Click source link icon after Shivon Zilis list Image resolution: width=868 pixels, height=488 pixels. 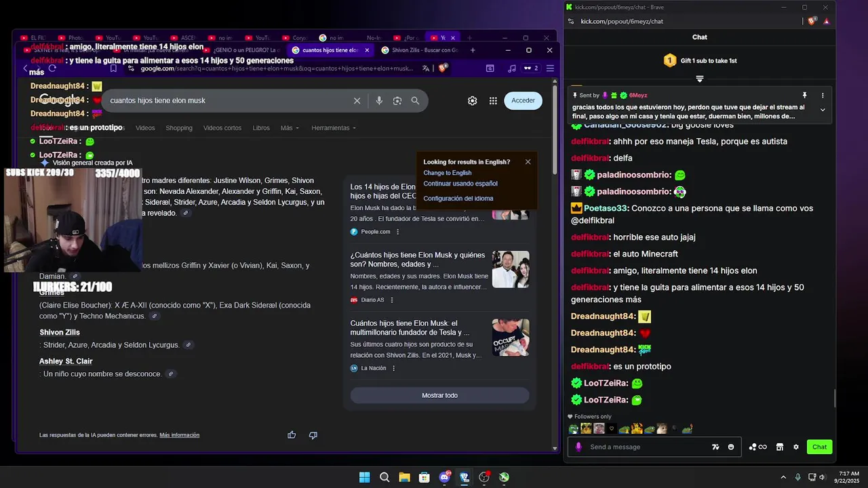(189, 345)
